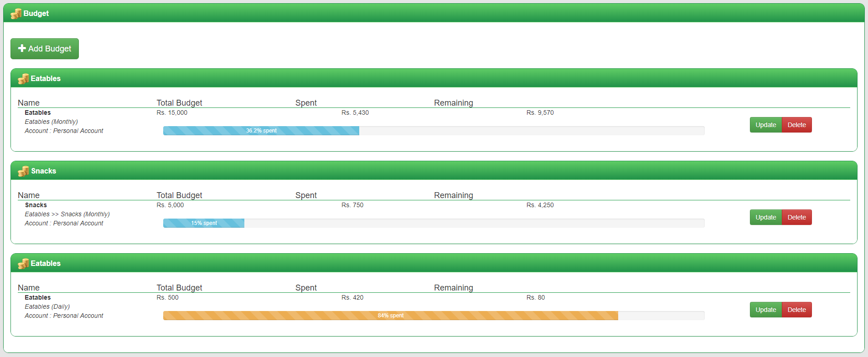Click the 36.2% spent progress bar

pyautogui.click(x=261, y=131)
